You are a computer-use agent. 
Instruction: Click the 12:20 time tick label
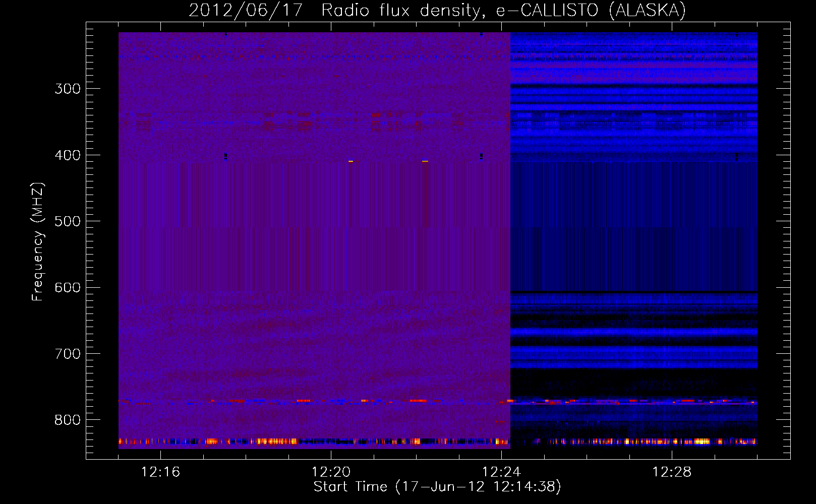coord(331,472)
